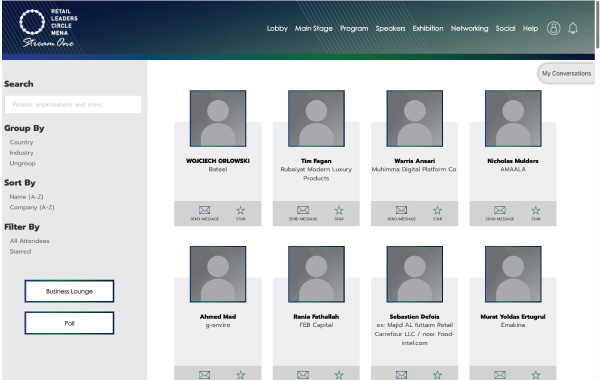Open Nicholas Mulders' avatar image
Viewport: 600px width, 380px height.
tap(513, 119)
